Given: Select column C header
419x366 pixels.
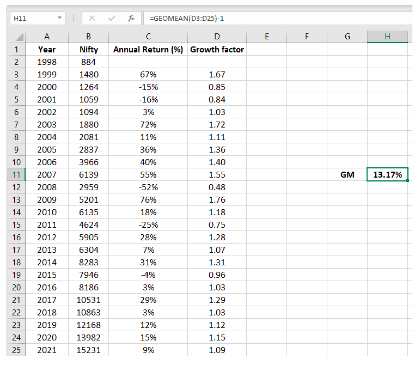Looking at the screenshot, I should 148,36.
